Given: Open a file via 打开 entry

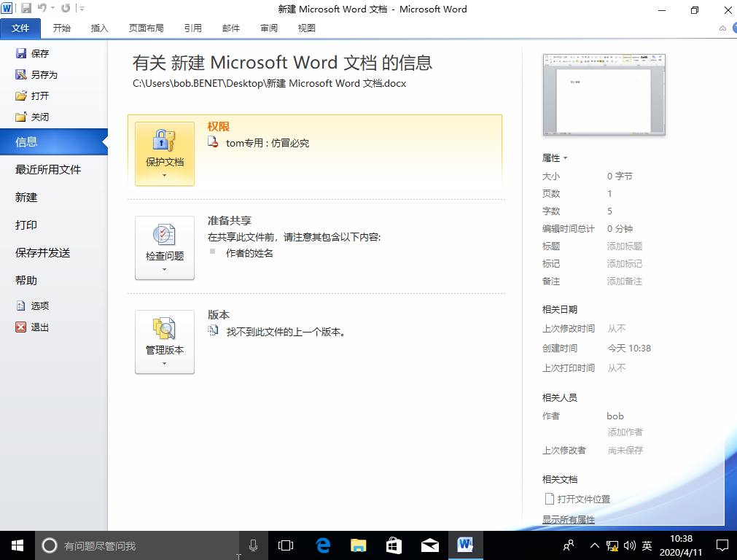Looking at the screenshot, I should click(x=32, y=96).
